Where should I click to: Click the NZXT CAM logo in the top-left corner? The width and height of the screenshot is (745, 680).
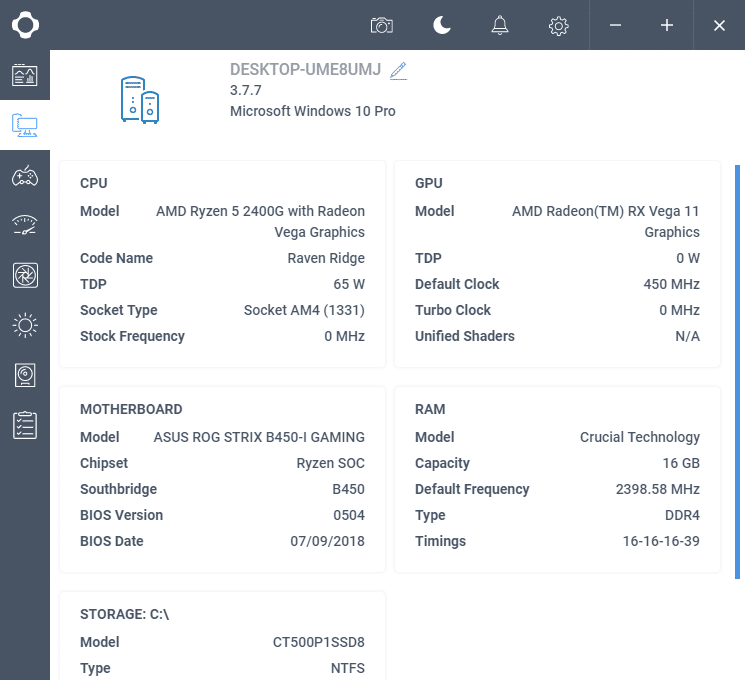pyautogui.click(x=25, y=25)
